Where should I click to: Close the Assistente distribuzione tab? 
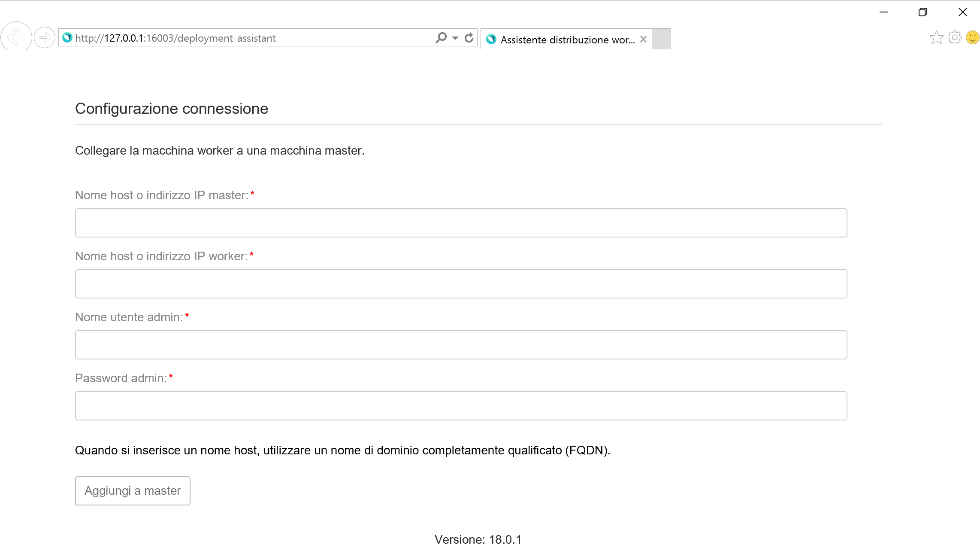click(x=643, y=39)
